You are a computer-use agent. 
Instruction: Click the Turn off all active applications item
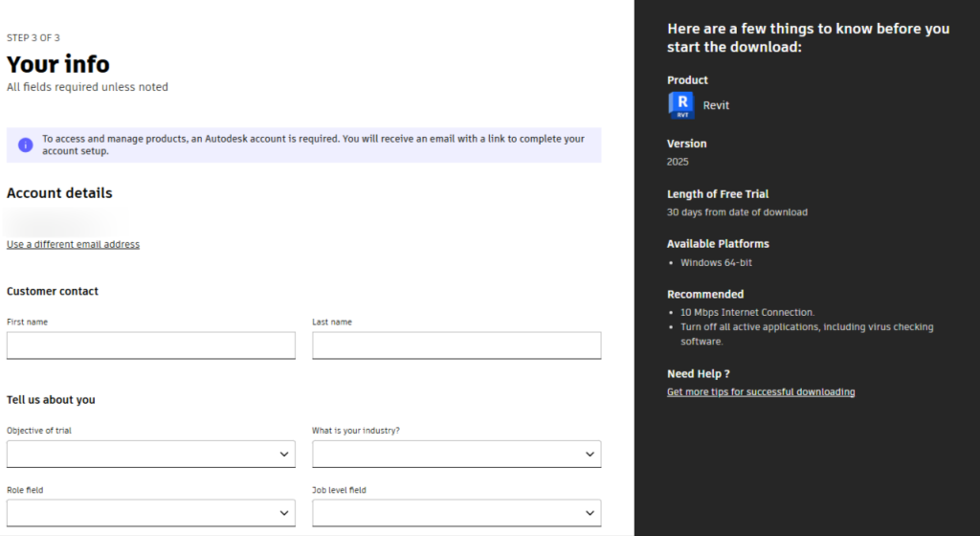pyautogui.click(x=806, y=334)
